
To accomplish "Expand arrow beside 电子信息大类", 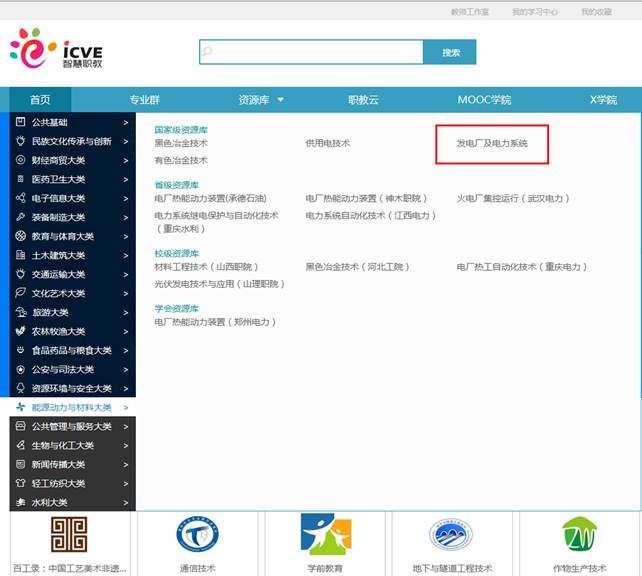I will (126, 199).
